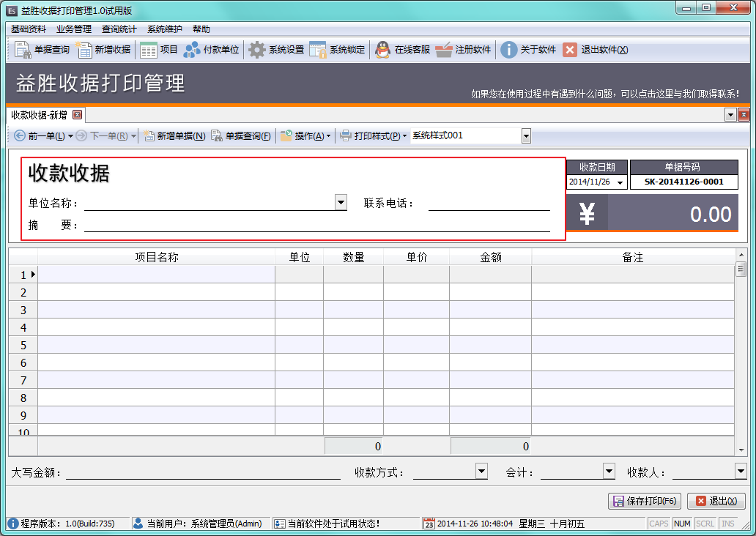Open the 业务管理 menu

point(74,29)
